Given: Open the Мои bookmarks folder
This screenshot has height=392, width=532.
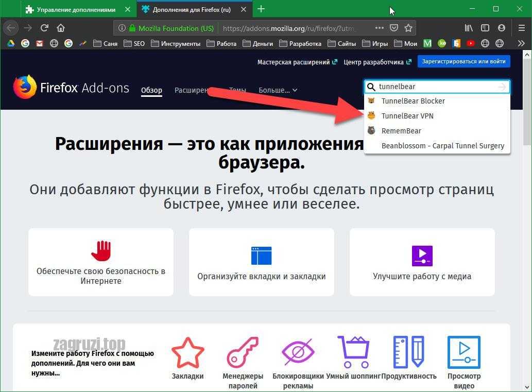Looking at the screenshot, I should (x=406, y=43).
